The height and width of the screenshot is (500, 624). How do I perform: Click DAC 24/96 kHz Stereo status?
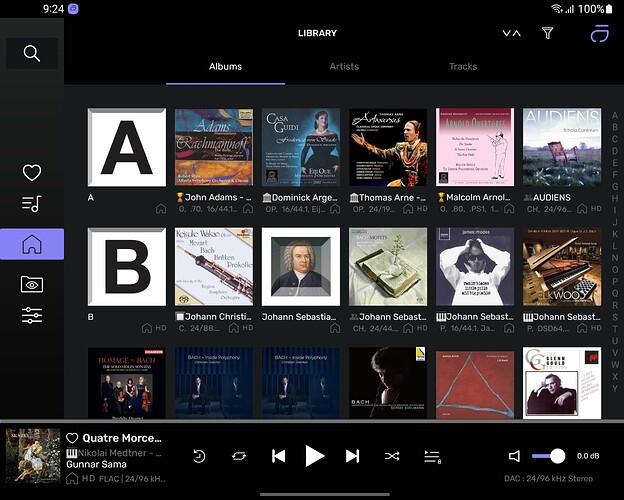coord(548,479)
